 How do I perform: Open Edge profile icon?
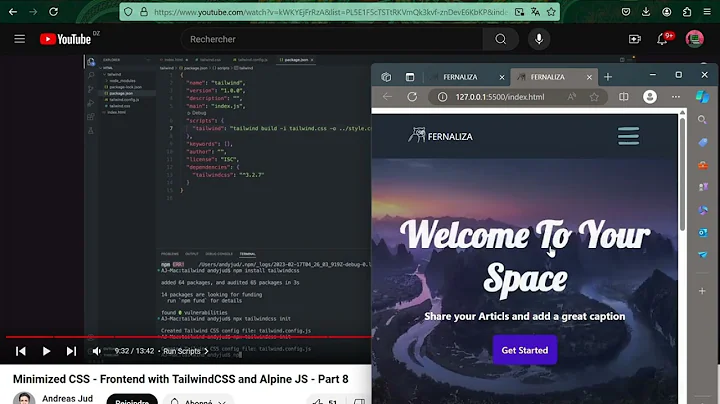650,97
